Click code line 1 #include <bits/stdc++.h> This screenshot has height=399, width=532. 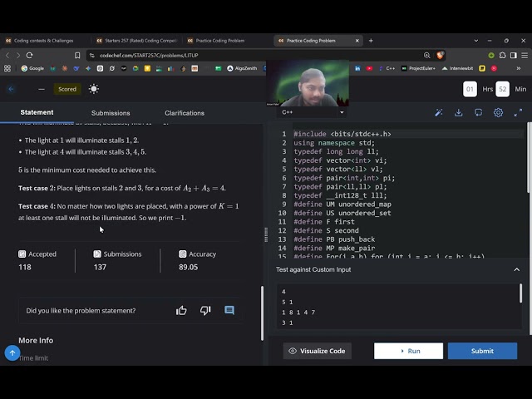pyautogui.click(x=342, y=134)
